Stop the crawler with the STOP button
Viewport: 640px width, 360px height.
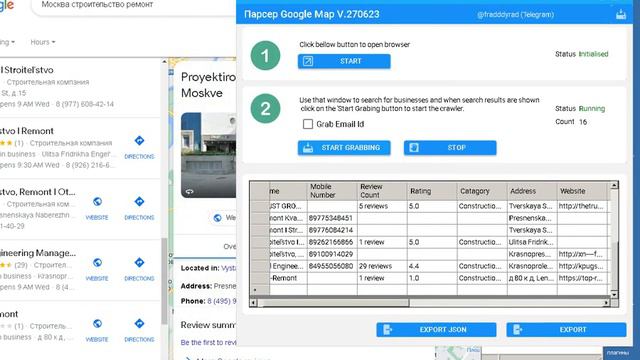click(450, 148)
